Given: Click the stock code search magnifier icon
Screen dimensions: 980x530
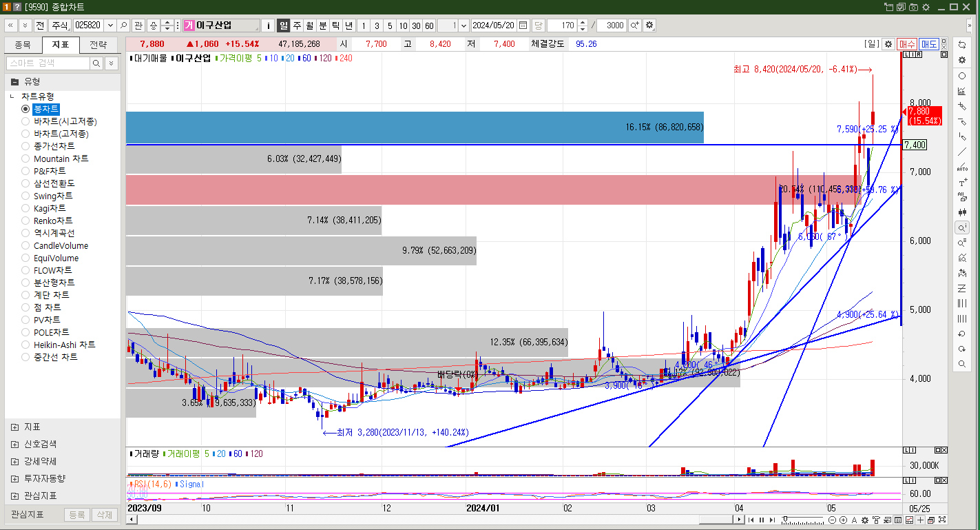Looking at the screenshot, I should [123, 25].
